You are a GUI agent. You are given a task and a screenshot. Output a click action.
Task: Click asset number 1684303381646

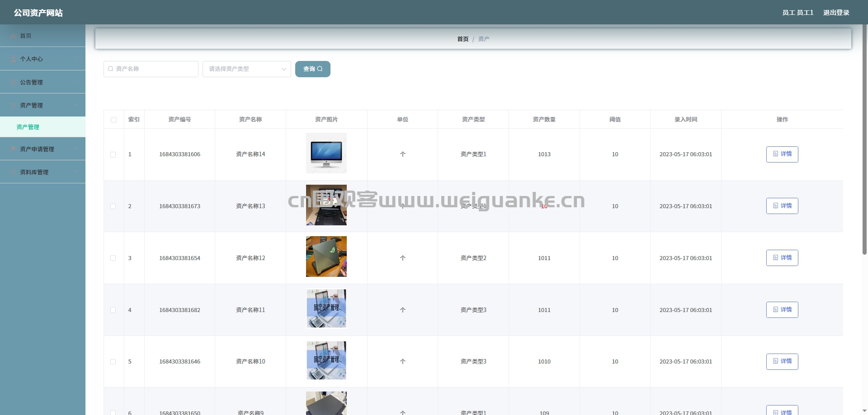point(179,362)
